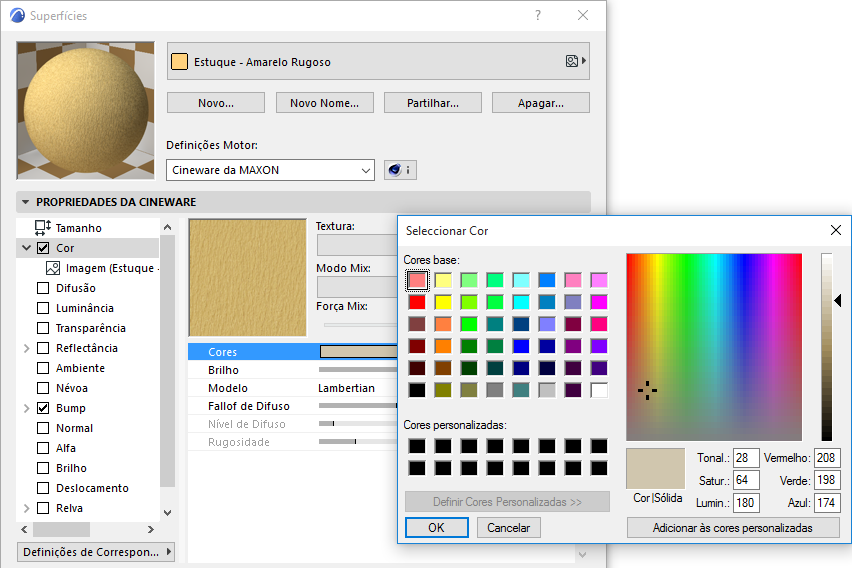Select the Fallof de Difuso row label

pyautogui.click(x=248, y=406)
